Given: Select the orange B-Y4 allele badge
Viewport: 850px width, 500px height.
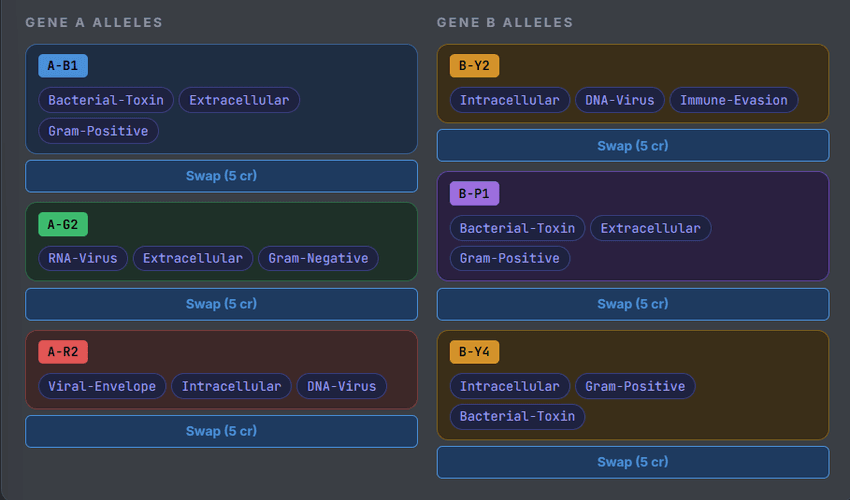Looking at the screenshot, I should [474, 352].
